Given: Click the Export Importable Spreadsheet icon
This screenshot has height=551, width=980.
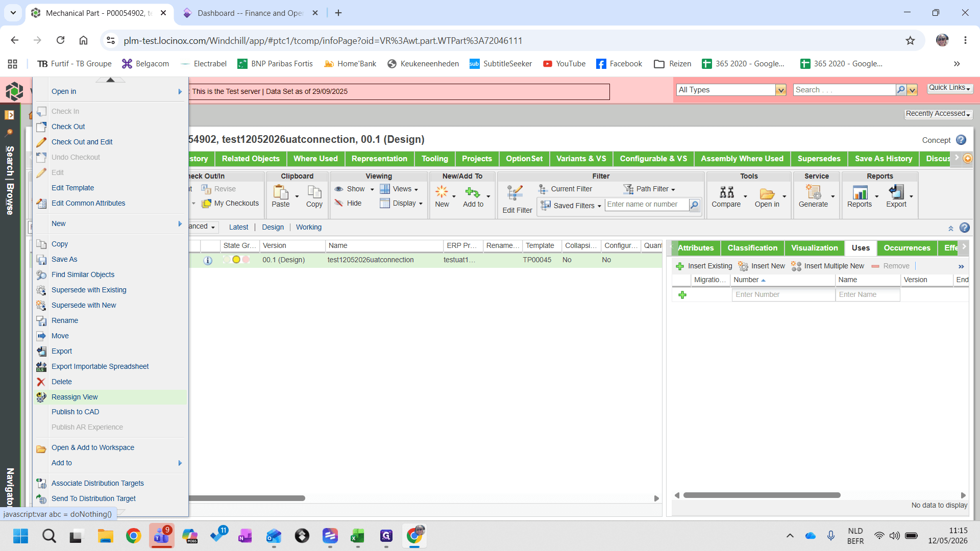Looking at the screenshot, I should coord(41,366).
